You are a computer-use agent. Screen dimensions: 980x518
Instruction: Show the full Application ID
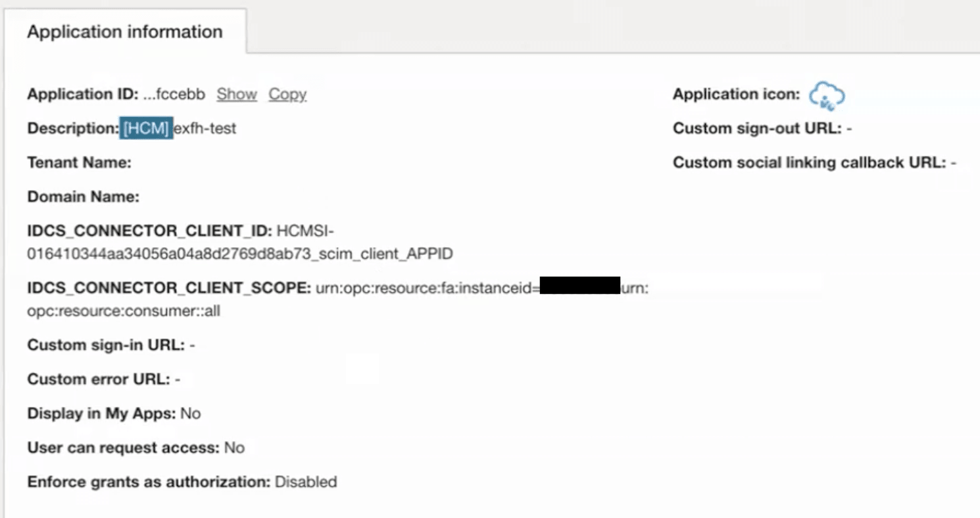[x=235, y=94]
